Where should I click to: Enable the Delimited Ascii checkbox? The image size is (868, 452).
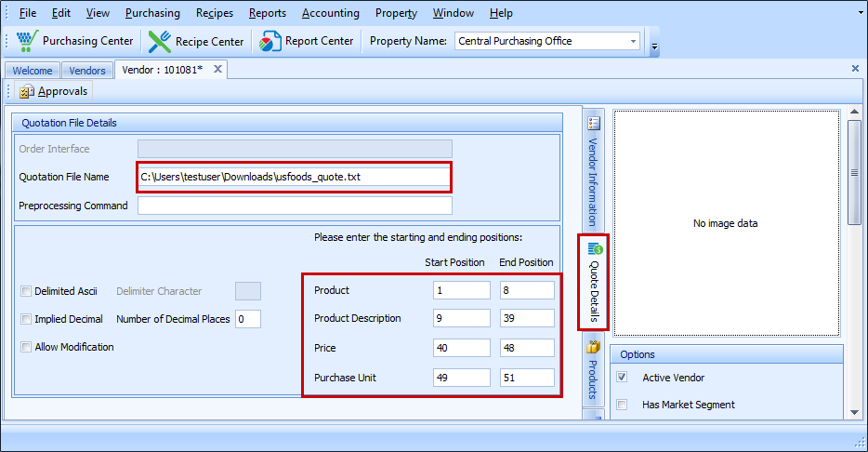(x=26, y=291)
